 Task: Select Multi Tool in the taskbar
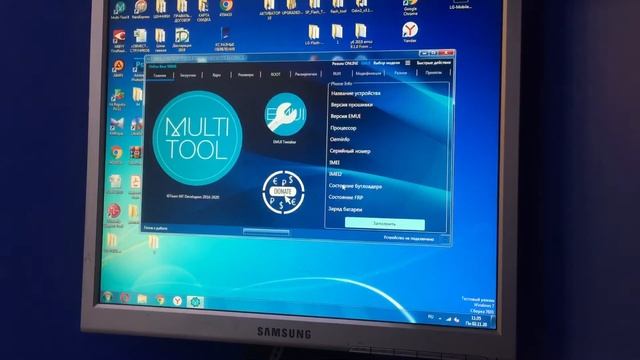pyautogui.click(x=195, y=302)
